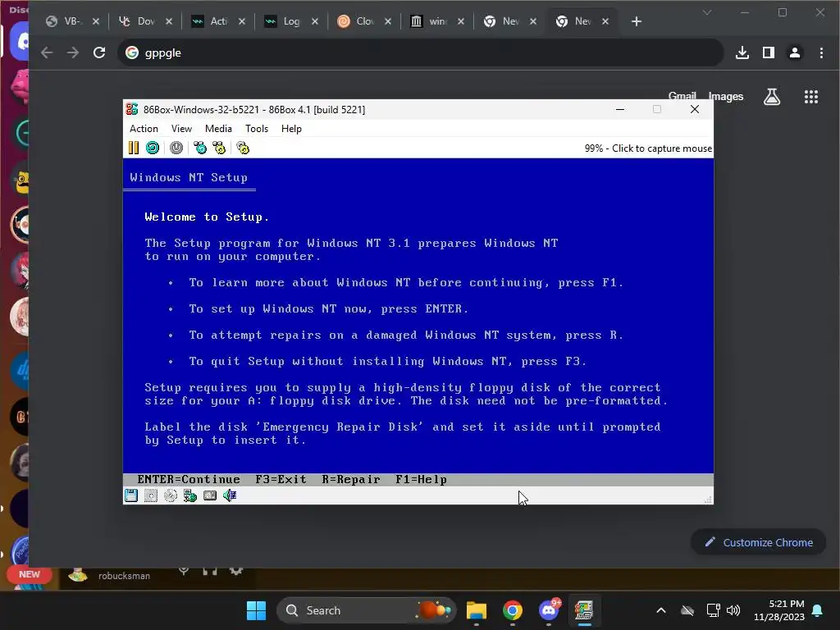The height and width of the screenshot is (630, 840).
Task: Open the Images link on New Tab page
Action: click(726, 97)
